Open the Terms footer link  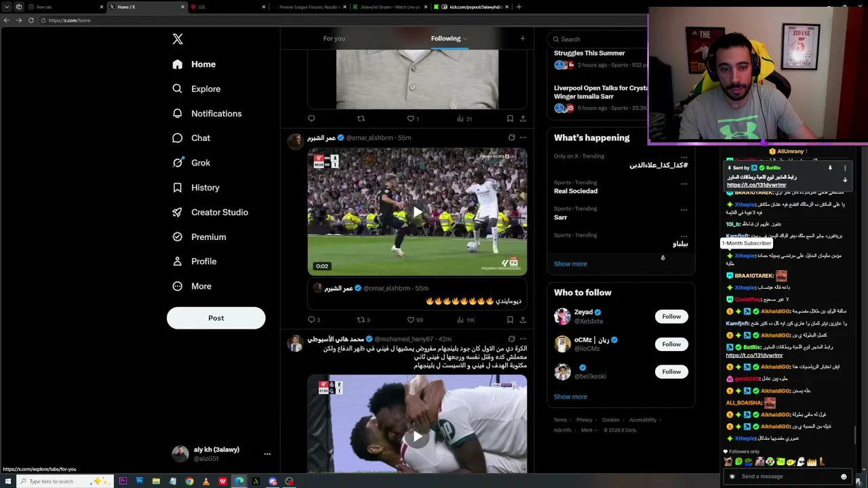[560, 420]
